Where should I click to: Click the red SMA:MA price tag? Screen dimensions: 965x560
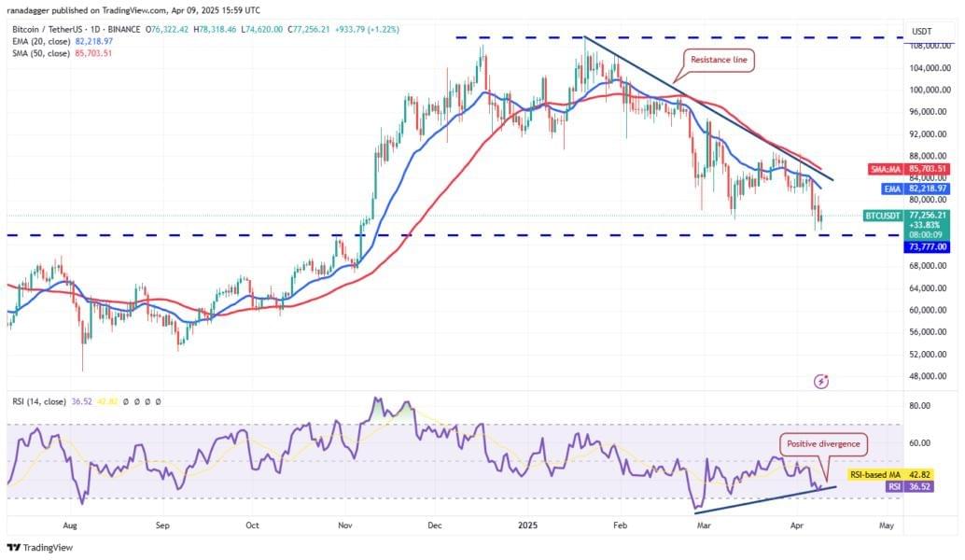[x=909, y=169]
